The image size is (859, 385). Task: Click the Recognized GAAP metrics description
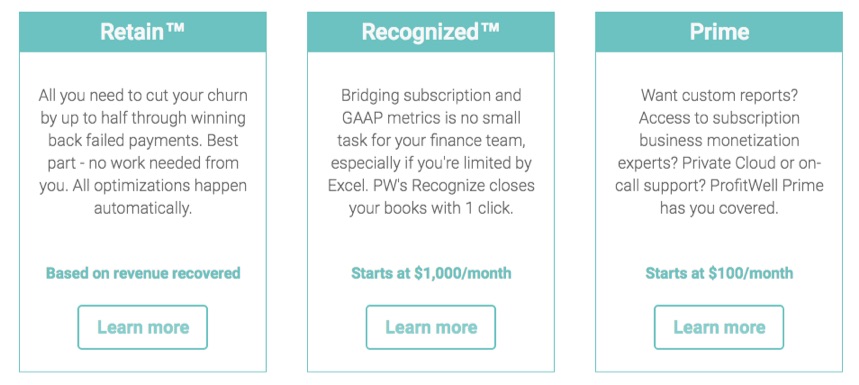[431, 152]
